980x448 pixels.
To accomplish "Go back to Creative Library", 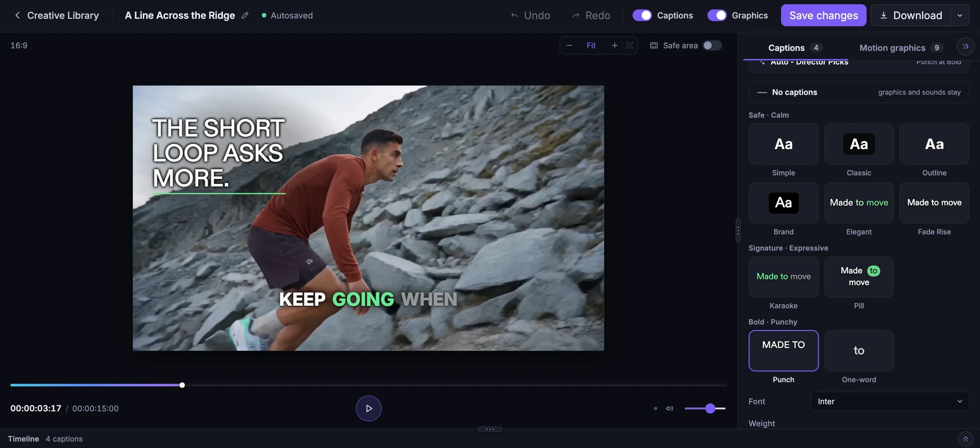I will pyautogui.click(x=56, y=15).
